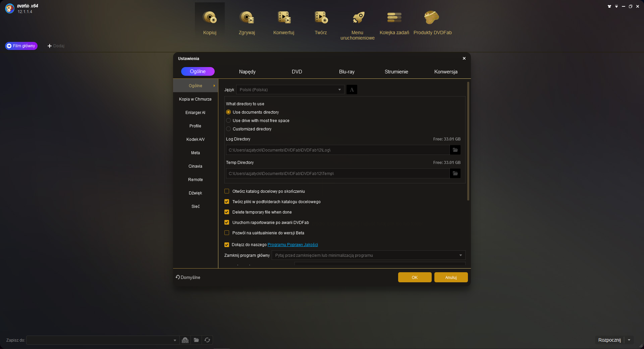Image resolution: width=644 pixels, height=349 pixels.
Task: Enable 'Otwórz katalog docelowy po skończeniu'
Action: pyautogui.click(x=227, y=191)
